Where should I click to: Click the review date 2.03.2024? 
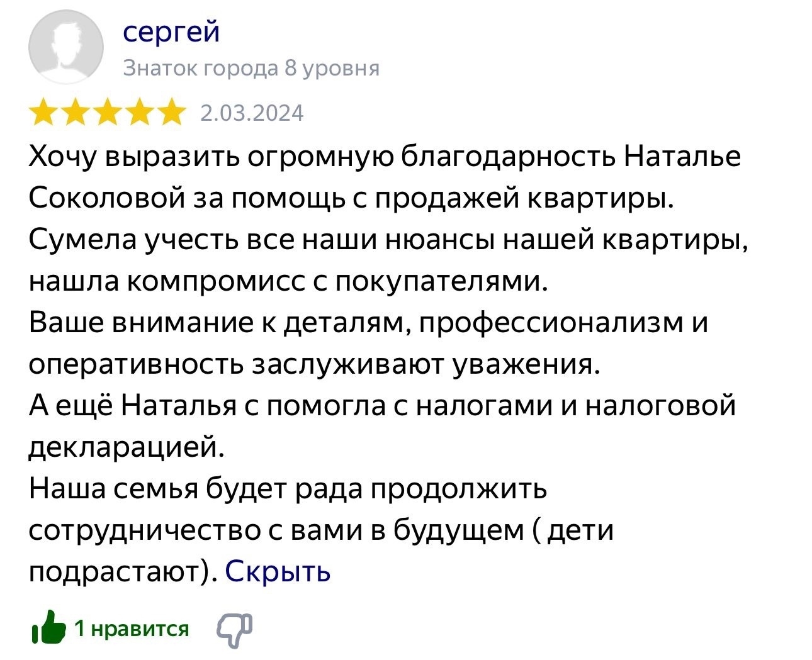pyautogui.click(x=252, y=113)
